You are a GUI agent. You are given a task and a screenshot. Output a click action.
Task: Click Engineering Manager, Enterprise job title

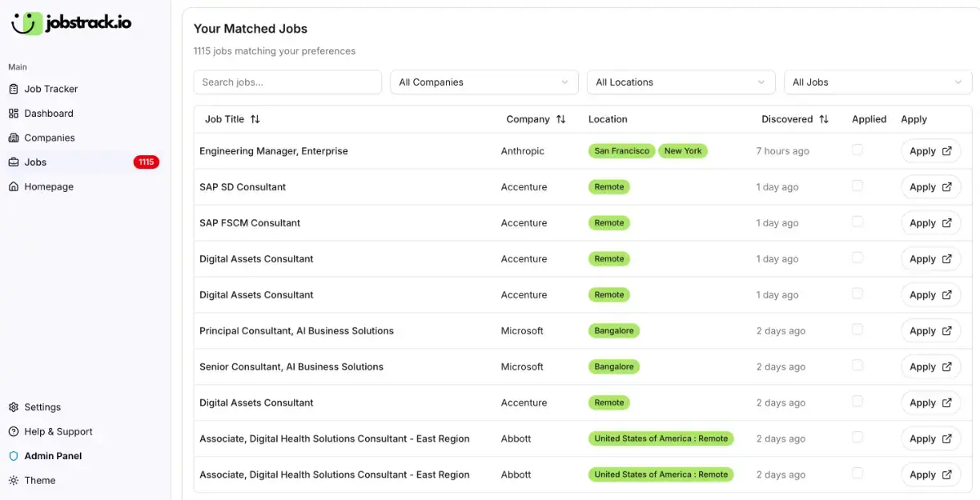[x=274, y=151]
